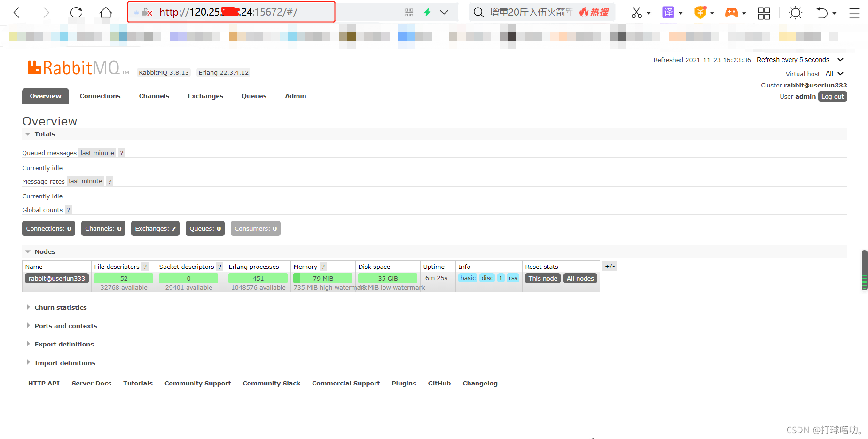
Task: Click the RabbitMQ logo
Action: (78, 68)
